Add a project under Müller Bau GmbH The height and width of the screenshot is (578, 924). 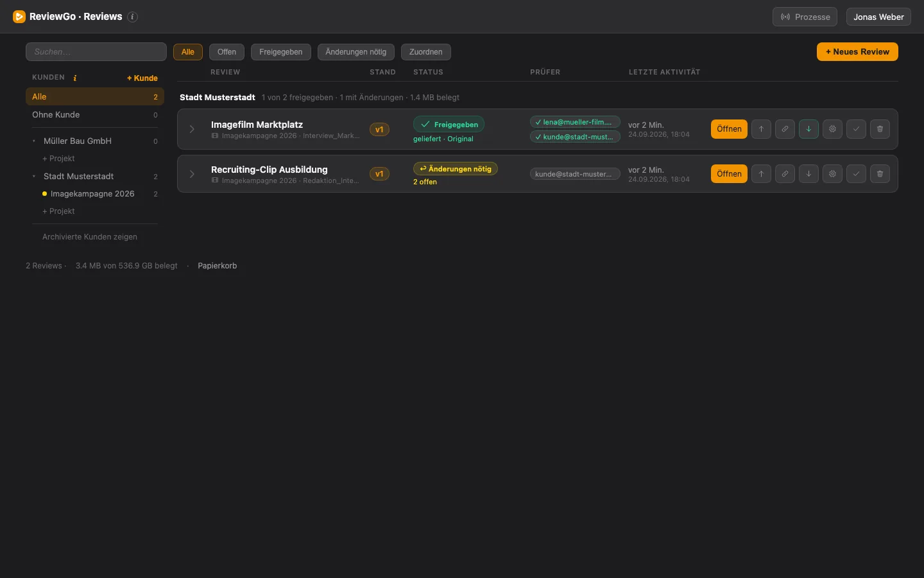[x=58, y=159]
